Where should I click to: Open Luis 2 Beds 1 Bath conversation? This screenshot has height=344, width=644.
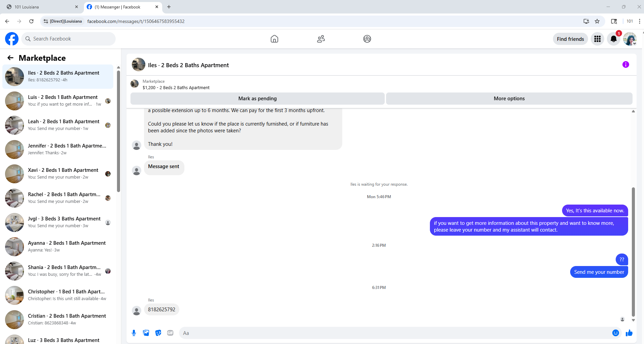pyautogui.click(x=58, y=101)
